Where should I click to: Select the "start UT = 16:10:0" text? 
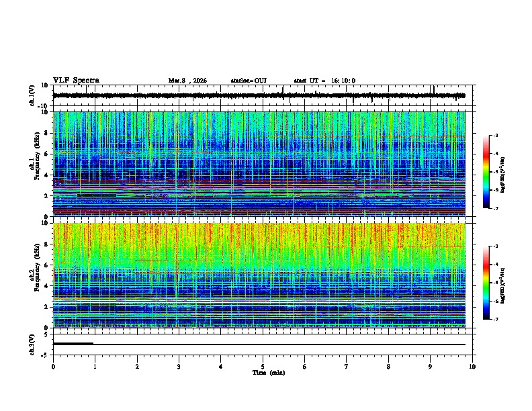click(324, 81)
